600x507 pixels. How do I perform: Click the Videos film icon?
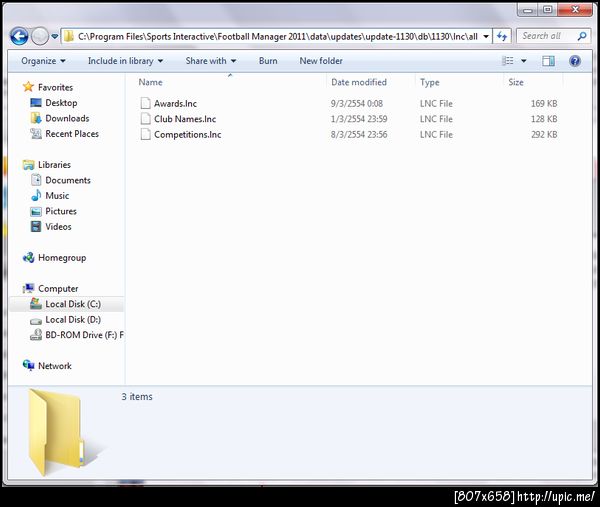36,227
